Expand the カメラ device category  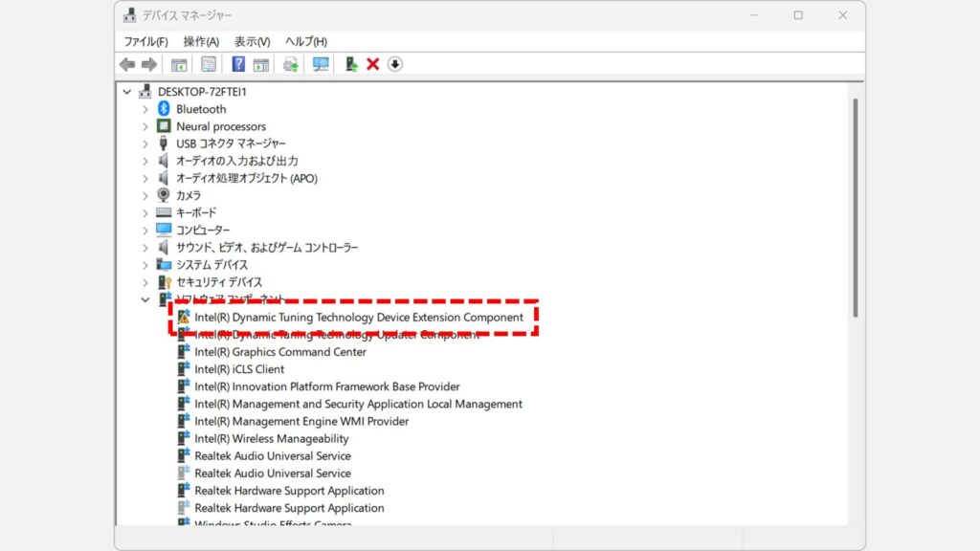click(x=145, y=195)
